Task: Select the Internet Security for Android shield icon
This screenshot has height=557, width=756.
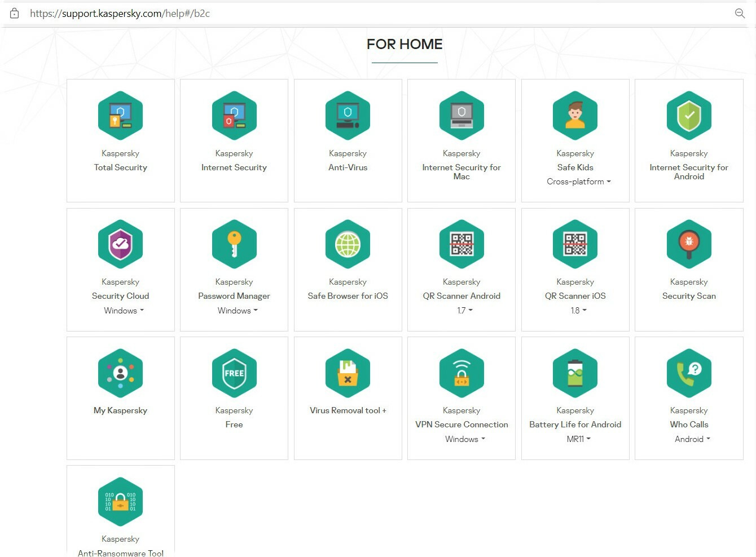Action: coord(689,116)
